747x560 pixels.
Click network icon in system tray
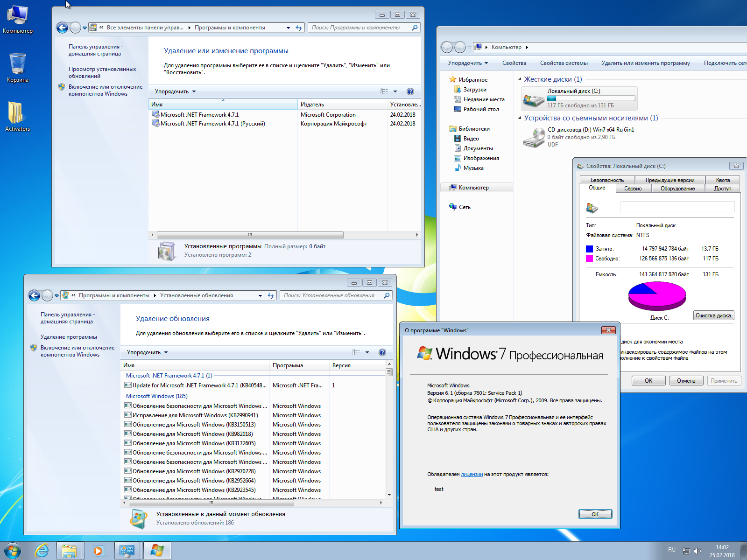pyautogui.click(x=686, y=551)
